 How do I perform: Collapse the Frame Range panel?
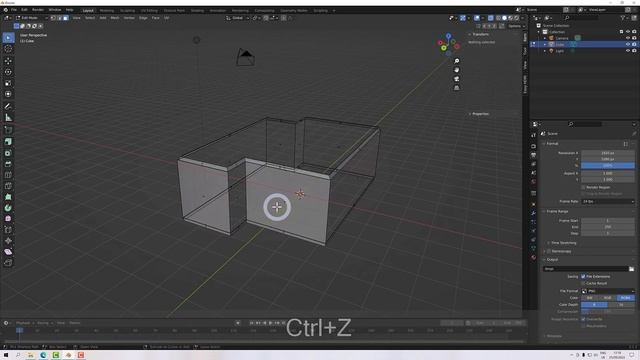tap(556, 211)
